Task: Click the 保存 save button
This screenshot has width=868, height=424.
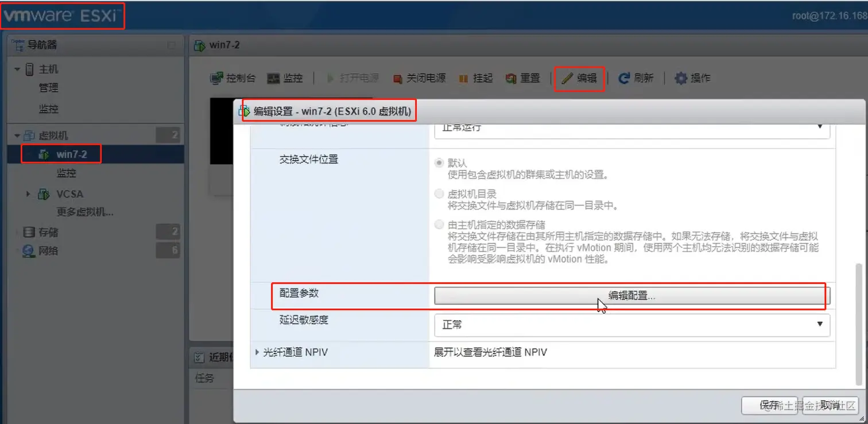Action: [x=769, y=405]
